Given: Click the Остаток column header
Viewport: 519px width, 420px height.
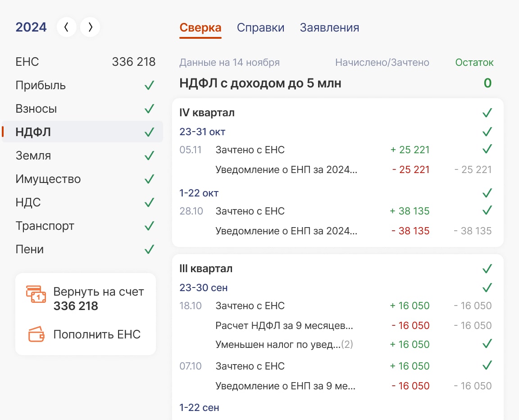Looking at the screenshot, I should point(474,62).
